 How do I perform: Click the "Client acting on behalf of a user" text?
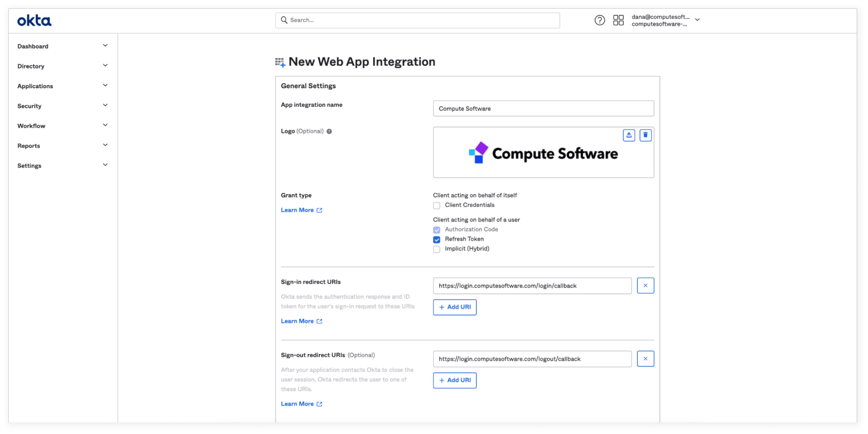click(x=476, y=220)
